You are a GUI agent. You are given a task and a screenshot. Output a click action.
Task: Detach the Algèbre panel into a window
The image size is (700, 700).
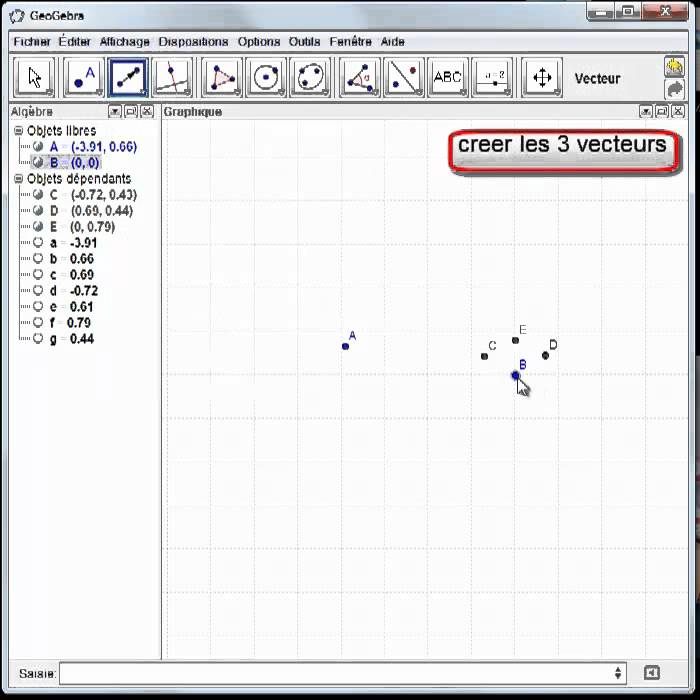point(131,111)
